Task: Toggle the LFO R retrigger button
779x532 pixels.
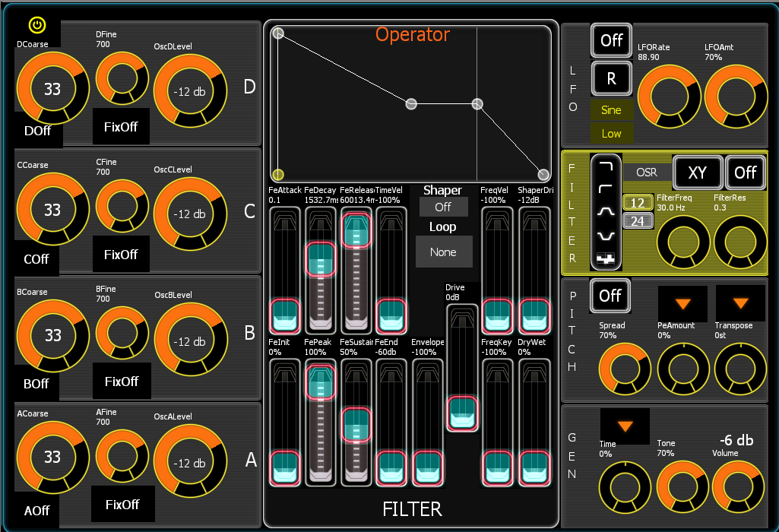Action: coord(612,78)
